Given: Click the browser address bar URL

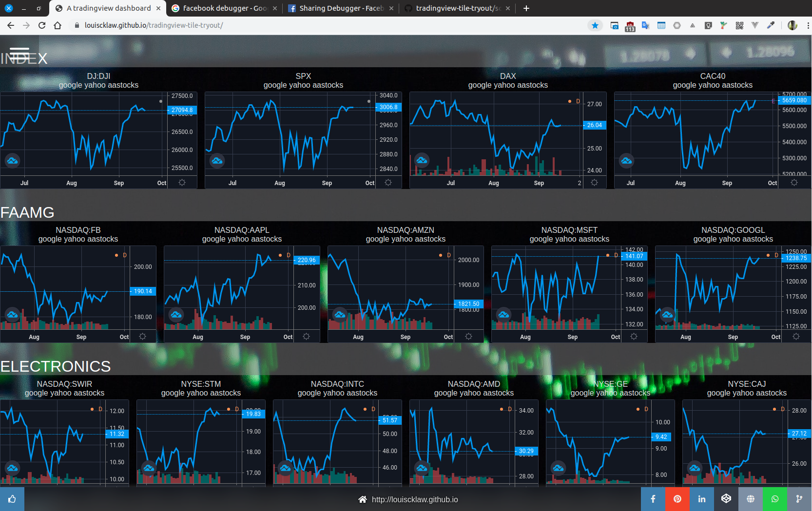Looking at the screenshot, I should coord(154,25).
